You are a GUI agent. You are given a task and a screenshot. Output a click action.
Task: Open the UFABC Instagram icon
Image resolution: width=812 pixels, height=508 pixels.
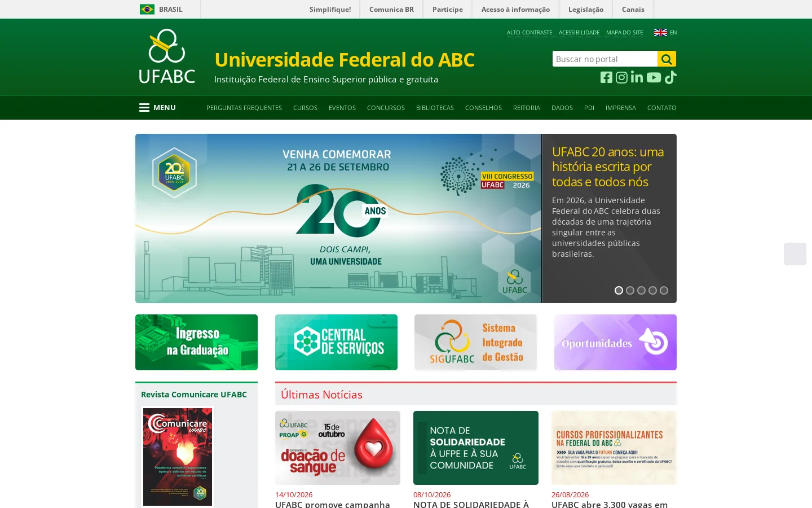click(x=621, y=77)
